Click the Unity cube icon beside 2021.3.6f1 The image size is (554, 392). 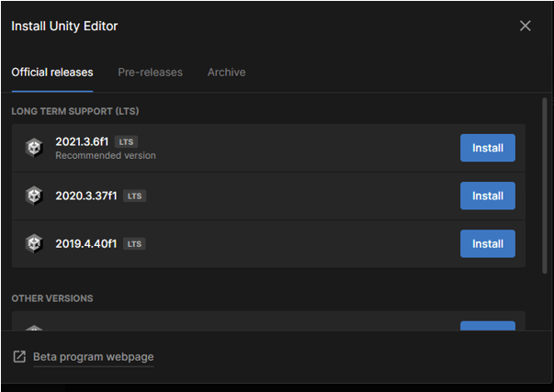(34, 148)
